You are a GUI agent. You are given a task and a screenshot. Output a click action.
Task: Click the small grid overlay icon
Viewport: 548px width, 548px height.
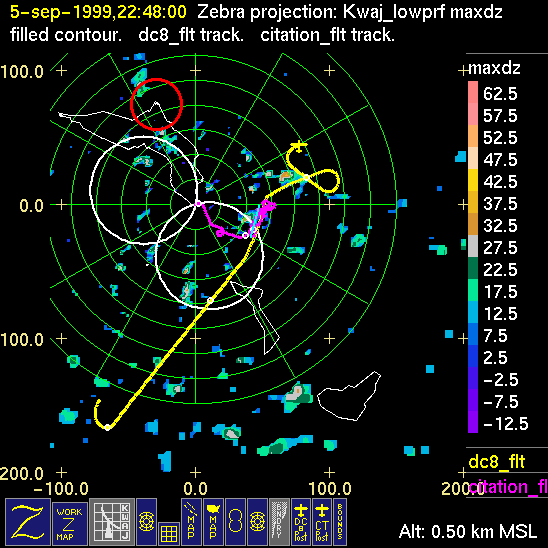point(169,534)
